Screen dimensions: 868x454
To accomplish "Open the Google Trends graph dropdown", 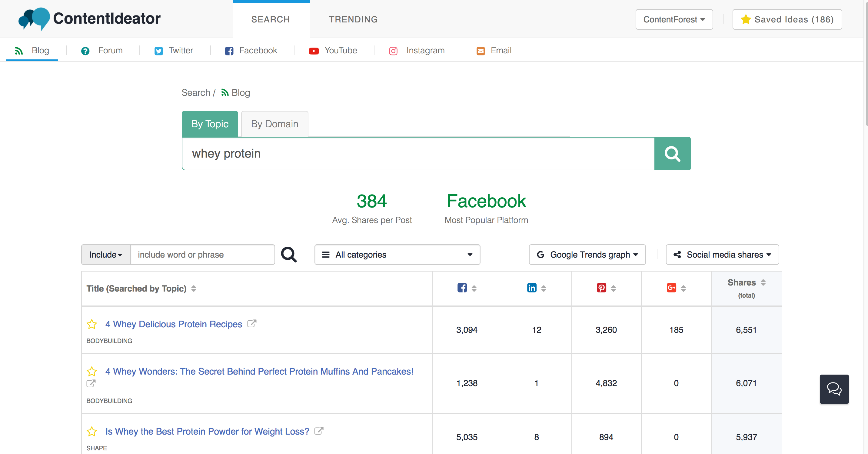I will (587, 255).
